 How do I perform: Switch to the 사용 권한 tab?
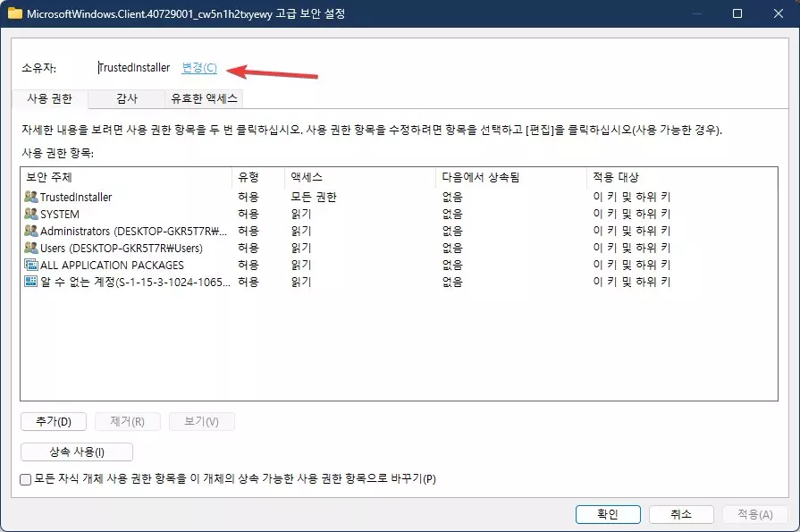49,98
